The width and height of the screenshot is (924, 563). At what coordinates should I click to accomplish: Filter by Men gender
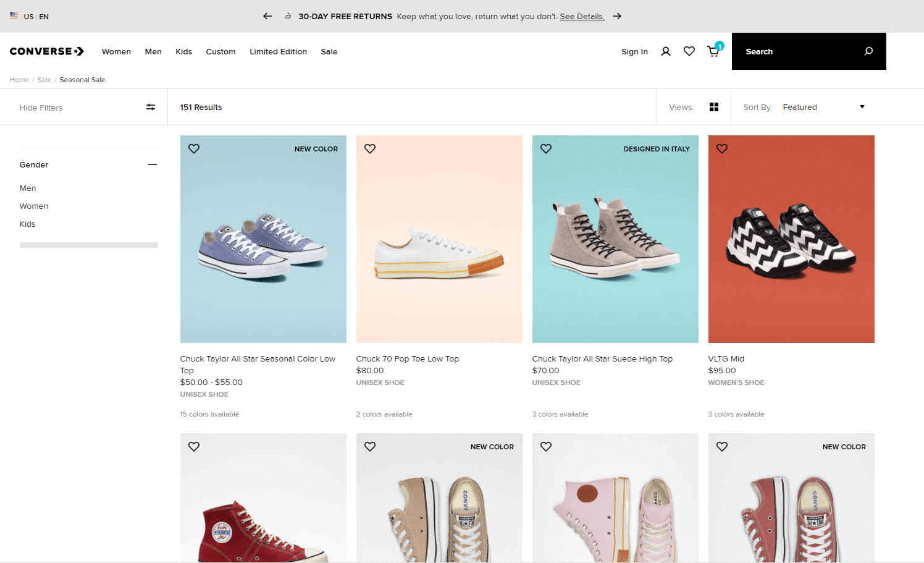click(x=28, y=188)
